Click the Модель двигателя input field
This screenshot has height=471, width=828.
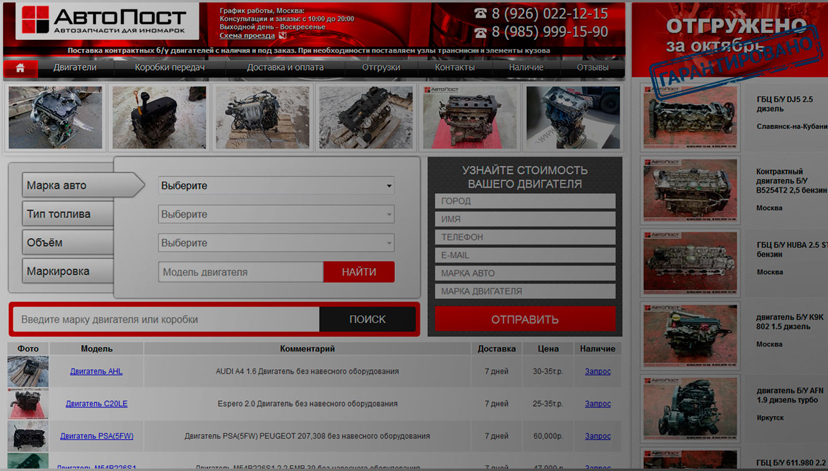(x=241, y=272)
